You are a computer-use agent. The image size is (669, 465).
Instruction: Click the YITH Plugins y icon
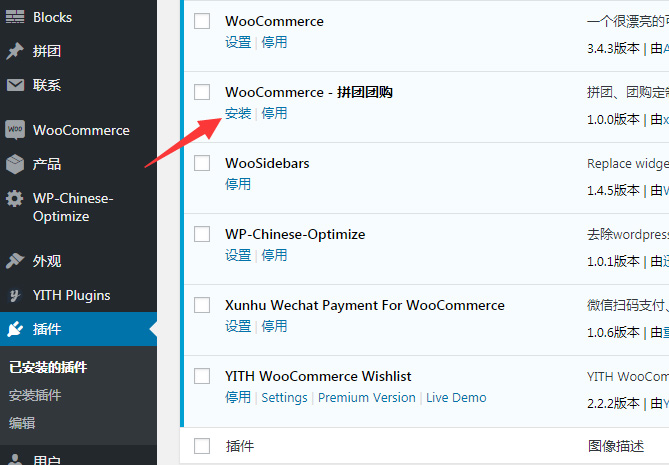(x=15, y=295)
